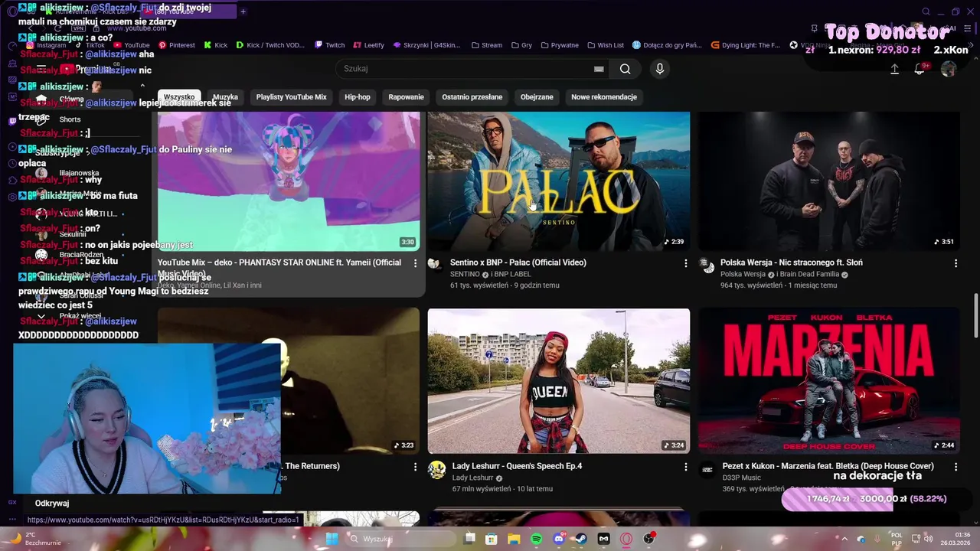The image size is (980, 551).
Task: Click the page vertical scrollbar thumb
Action: (975, 315)
